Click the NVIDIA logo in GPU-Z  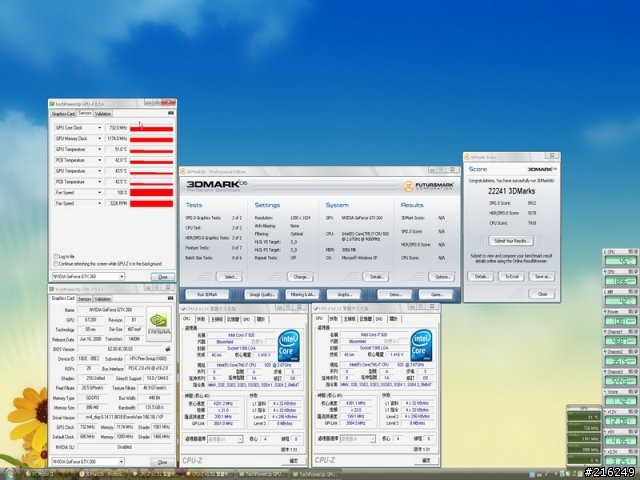[x=159, y=324]
